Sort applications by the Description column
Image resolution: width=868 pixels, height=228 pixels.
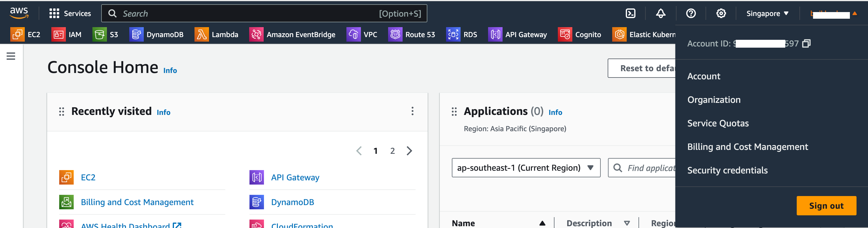click(x=598, y=223)
